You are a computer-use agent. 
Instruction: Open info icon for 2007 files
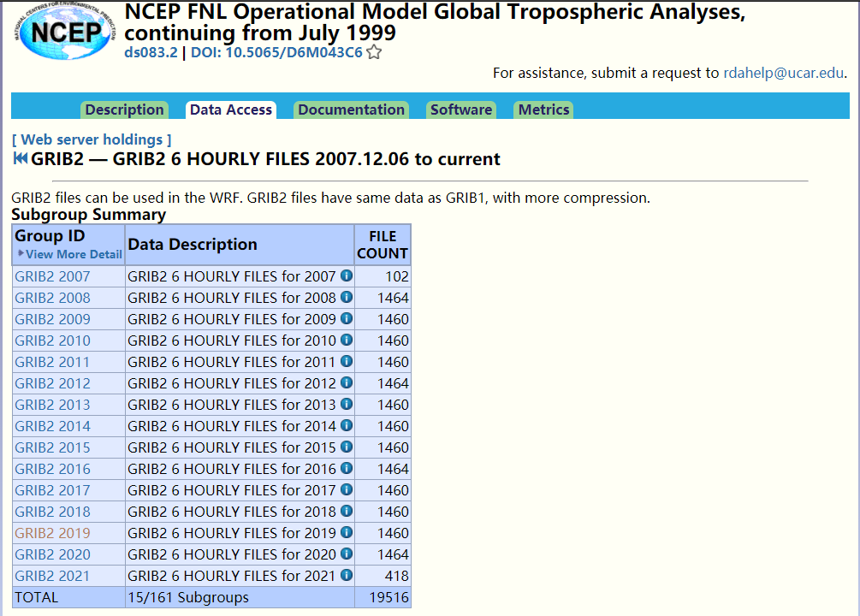[x=347, y=275]
